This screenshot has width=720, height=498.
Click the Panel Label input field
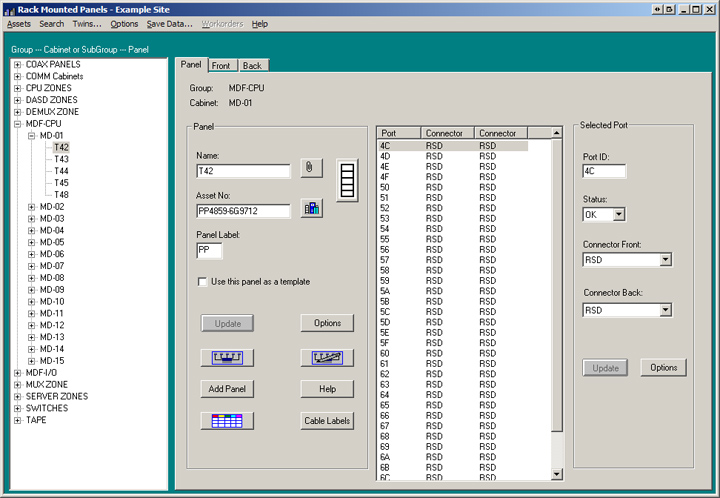[x=209, y=251]
